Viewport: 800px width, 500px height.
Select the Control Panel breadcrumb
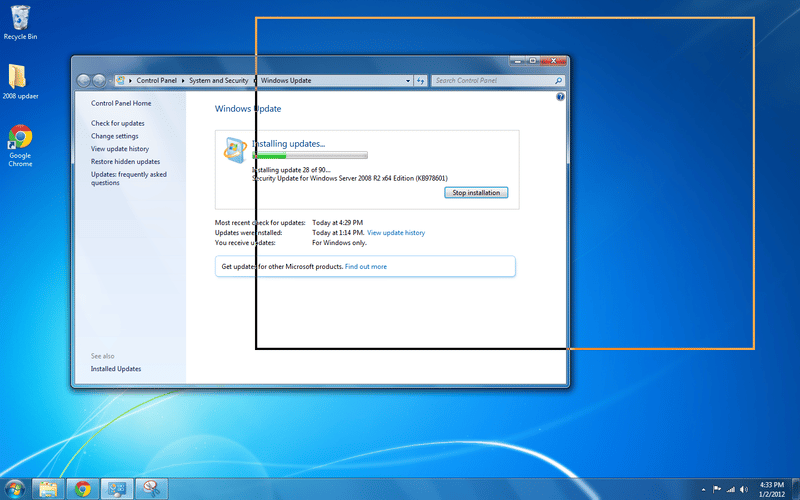click(x=156, y=81)
